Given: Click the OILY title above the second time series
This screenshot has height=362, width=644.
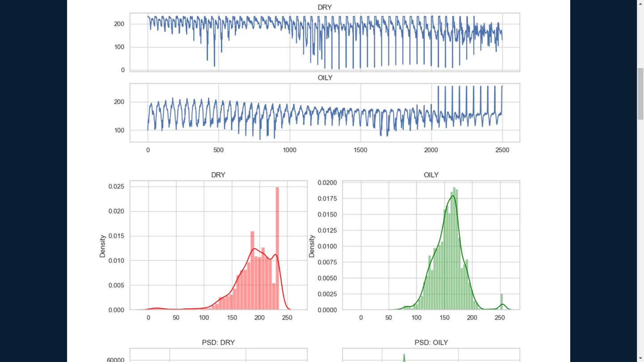Looking at the screenshot, I should tap(325, 78).
